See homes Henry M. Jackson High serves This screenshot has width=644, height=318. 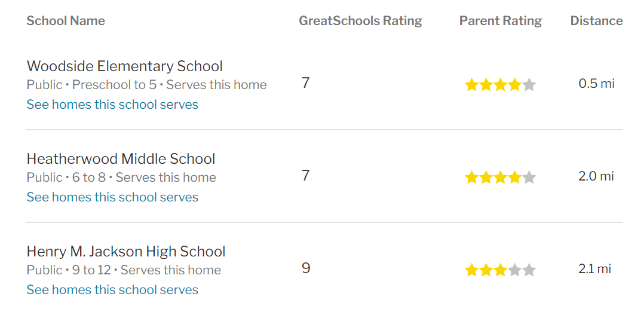[x=112, y=290]
